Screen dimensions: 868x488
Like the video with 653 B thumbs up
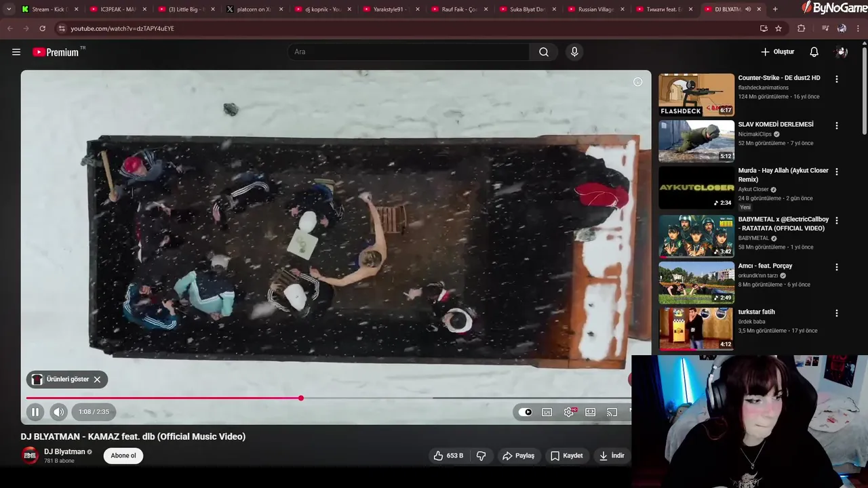click(448, 455)
